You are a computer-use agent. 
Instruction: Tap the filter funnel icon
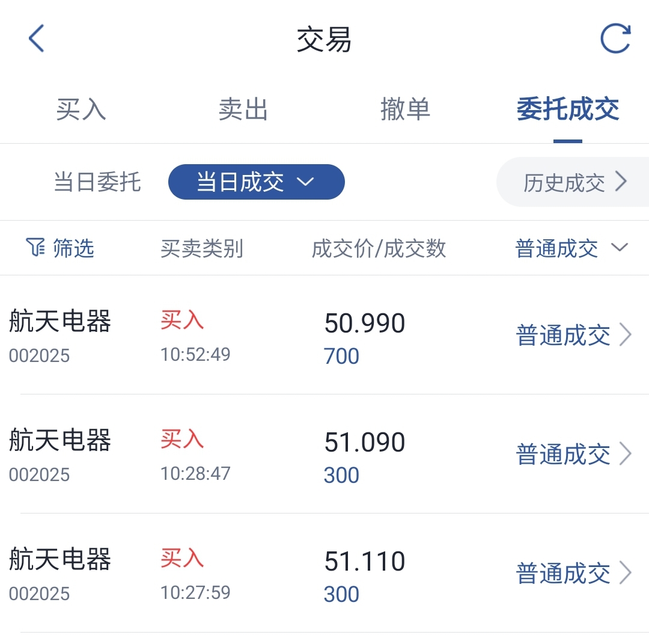(35, 247)
